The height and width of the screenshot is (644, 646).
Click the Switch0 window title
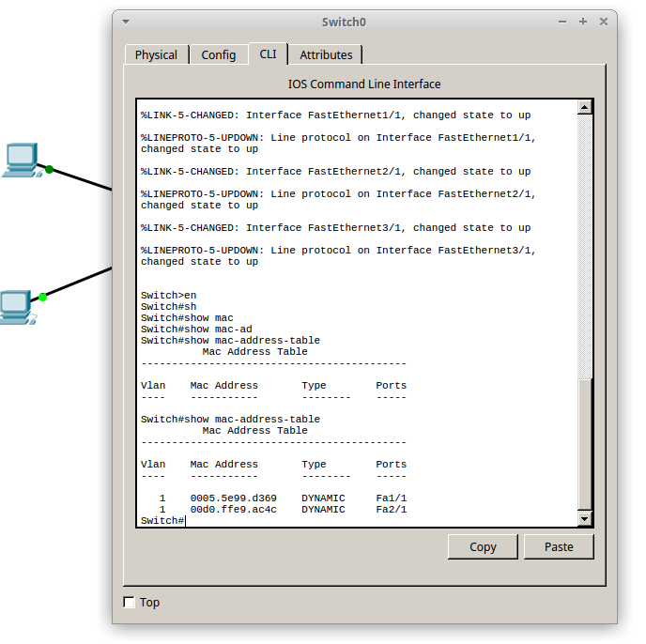click(x=344, y=22)
